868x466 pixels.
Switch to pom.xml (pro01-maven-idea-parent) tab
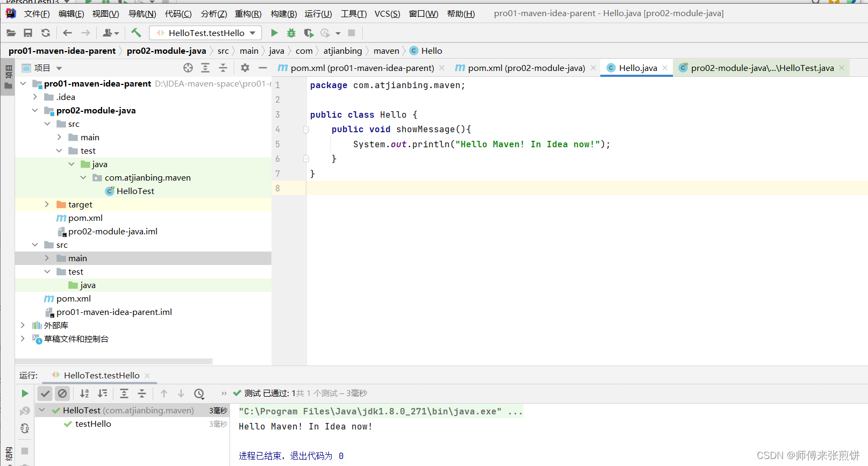(362, 68)
